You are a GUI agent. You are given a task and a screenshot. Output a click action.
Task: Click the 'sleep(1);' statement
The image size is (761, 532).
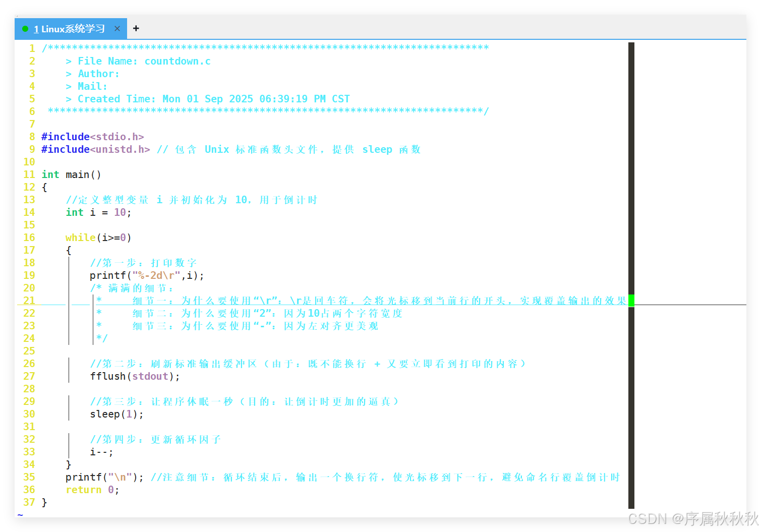click(116, 414)
